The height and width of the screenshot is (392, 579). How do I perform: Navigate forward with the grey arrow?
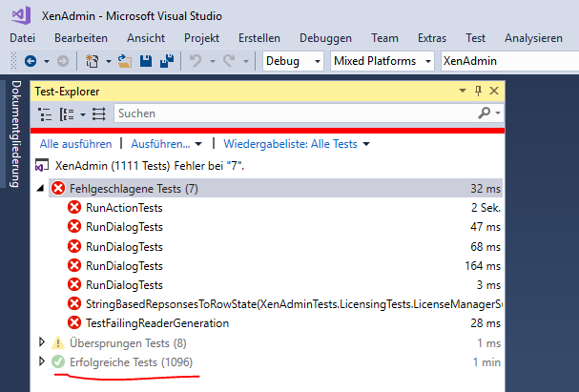tap(63, 61)
